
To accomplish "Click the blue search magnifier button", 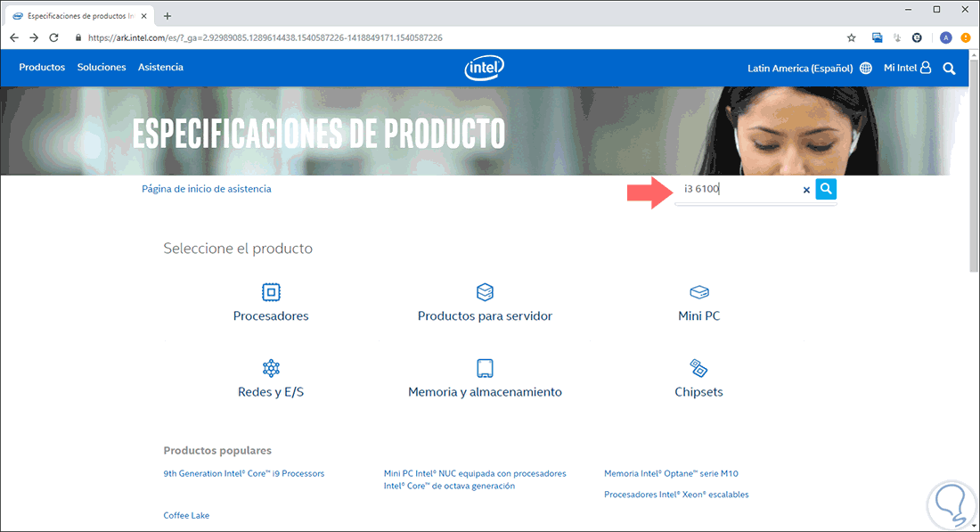I will click(x=826, y=189).
